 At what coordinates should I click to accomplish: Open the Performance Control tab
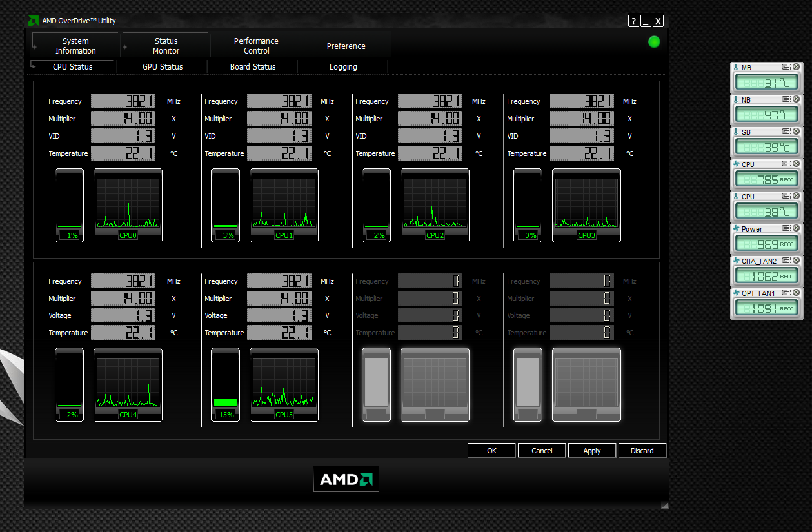click(x=256, y=46)
